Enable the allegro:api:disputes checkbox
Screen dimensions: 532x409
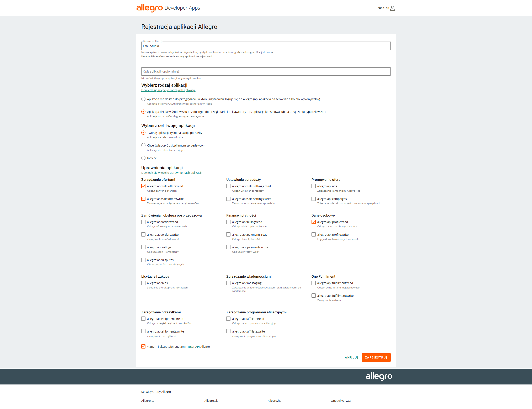click(x=143, y=260)
